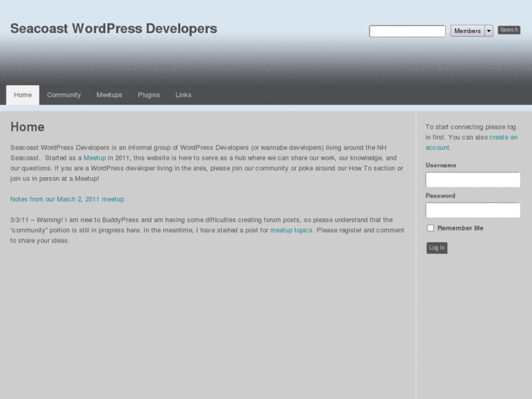Click the text 'To start connecting please log'
The width and height of the screenshot is (532, 399).
471,127
